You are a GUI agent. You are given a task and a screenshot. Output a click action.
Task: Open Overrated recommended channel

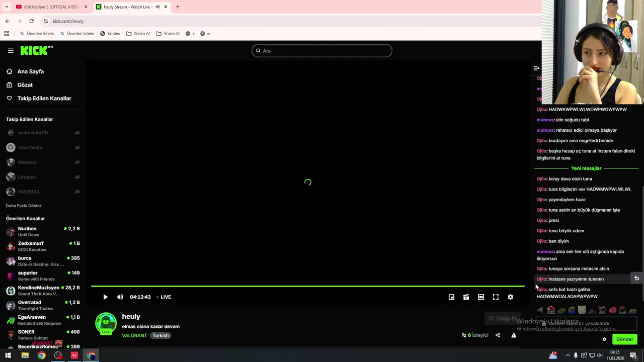pos(43,305)
